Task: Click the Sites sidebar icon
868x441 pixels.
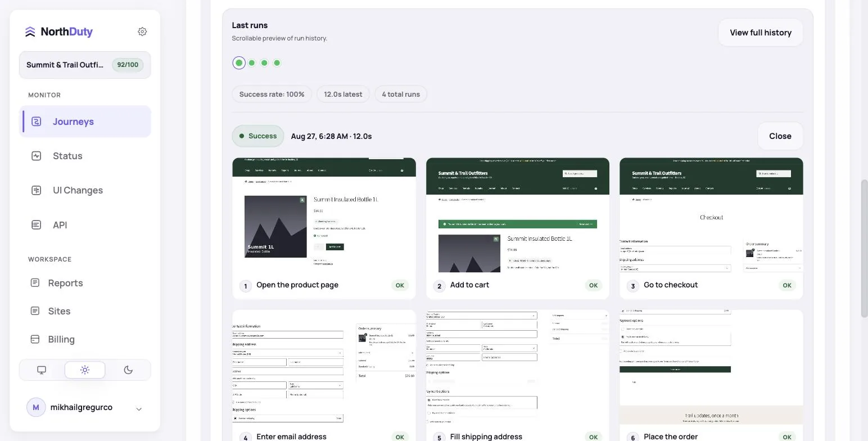Action: coord(35,310)
